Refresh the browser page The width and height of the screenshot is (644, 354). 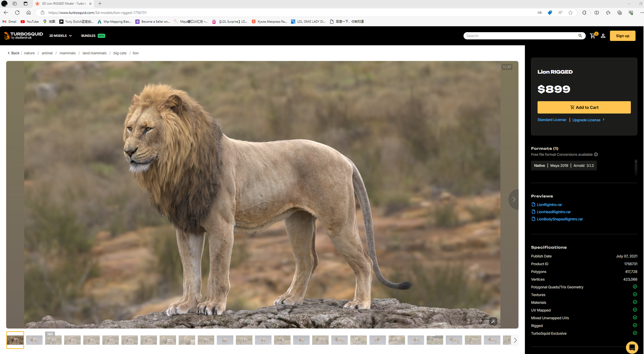click(x=17, y=13)
